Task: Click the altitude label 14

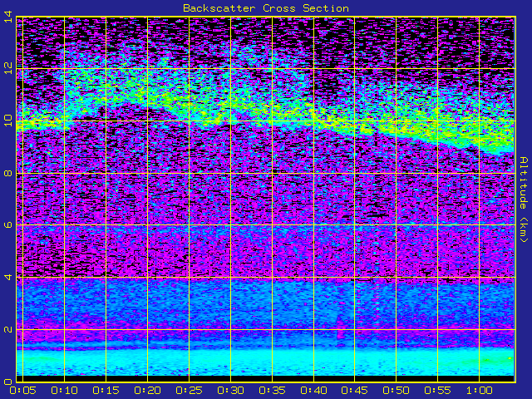Action: coord(8,17)
